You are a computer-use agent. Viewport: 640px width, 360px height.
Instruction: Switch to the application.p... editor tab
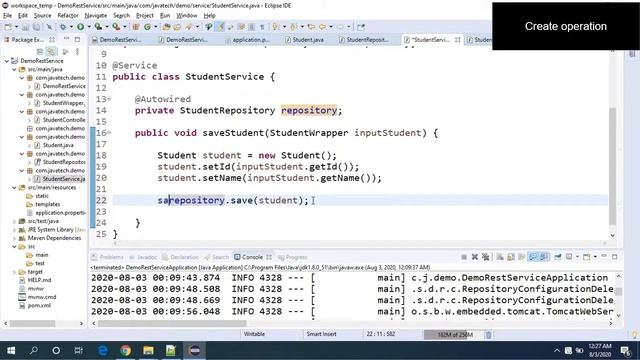click(x=247, y=40)
